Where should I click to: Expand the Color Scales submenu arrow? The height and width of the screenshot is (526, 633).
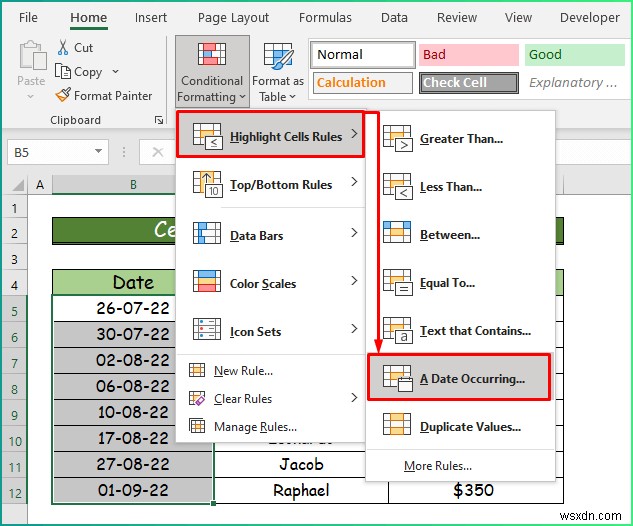click(354, 281)
